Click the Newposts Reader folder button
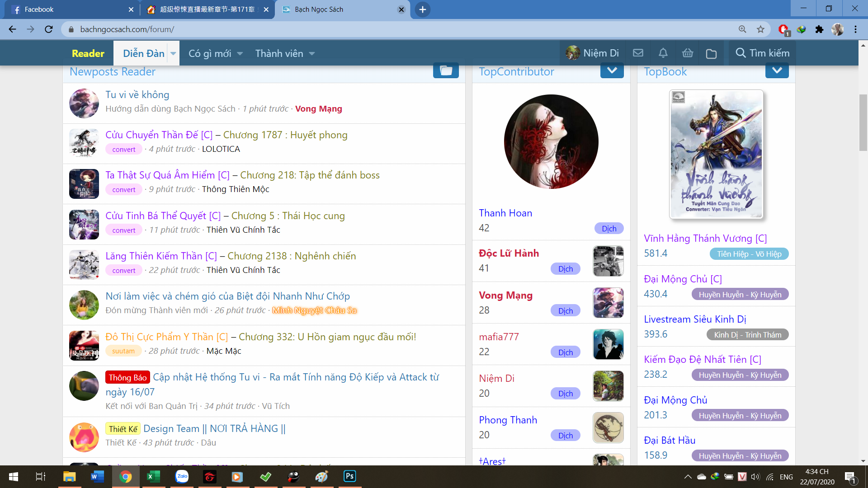The image size is (868, 488). tap(446, 71)
